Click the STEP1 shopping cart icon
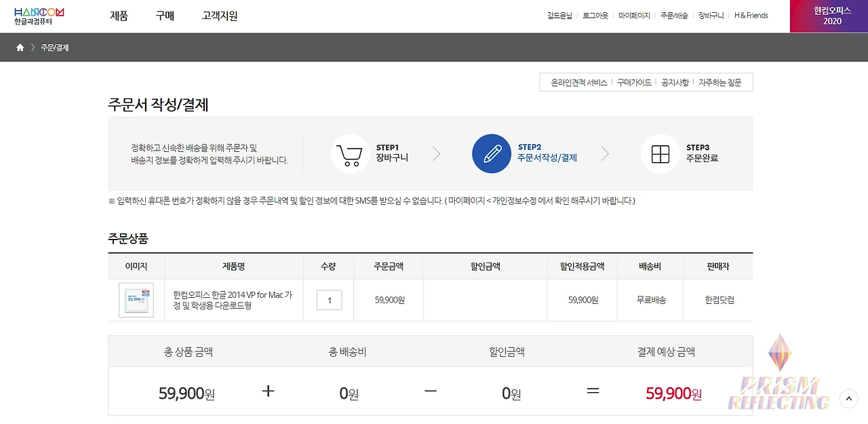This screenshot has height=424, width=868. [x=350, y=154]
